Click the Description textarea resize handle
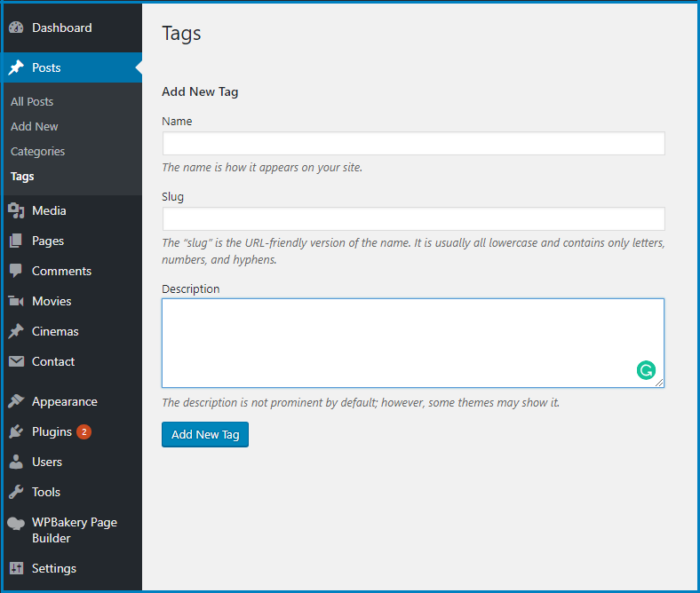 [x=659, y=383]
